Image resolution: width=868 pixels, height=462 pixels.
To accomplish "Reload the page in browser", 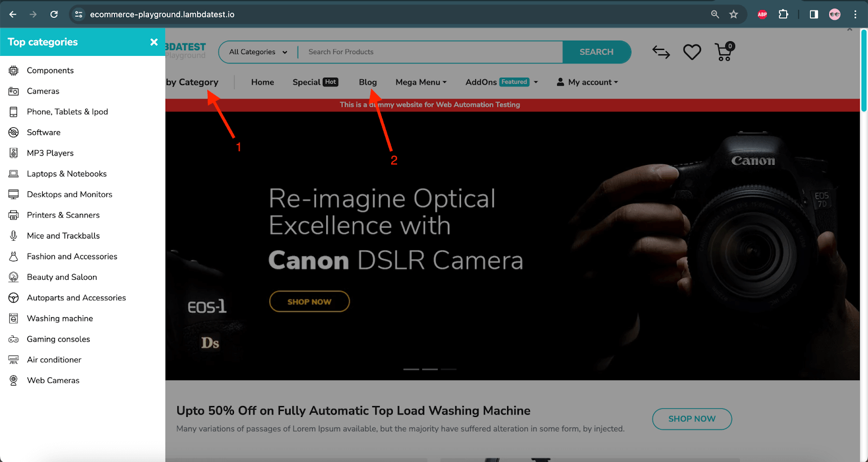I will [x=54, y=15].
